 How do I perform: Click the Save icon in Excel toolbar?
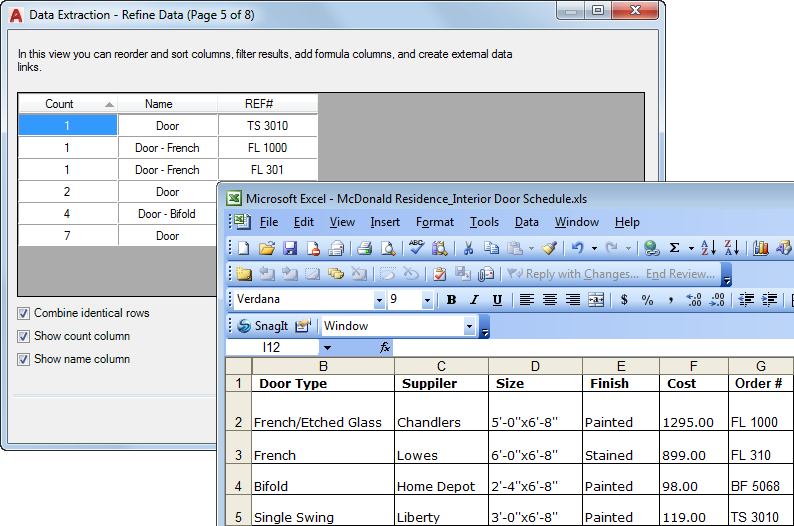click(x=290, y=248)
